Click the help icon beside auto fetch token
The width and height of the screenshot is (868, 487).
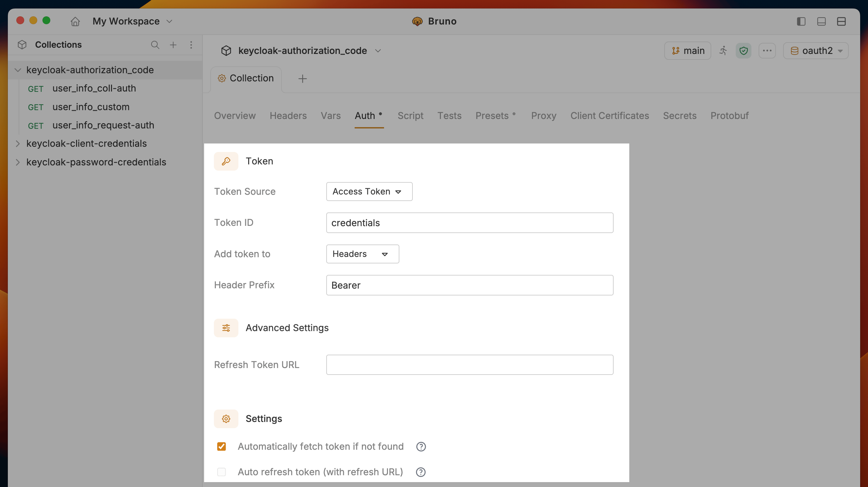(421, 446)
